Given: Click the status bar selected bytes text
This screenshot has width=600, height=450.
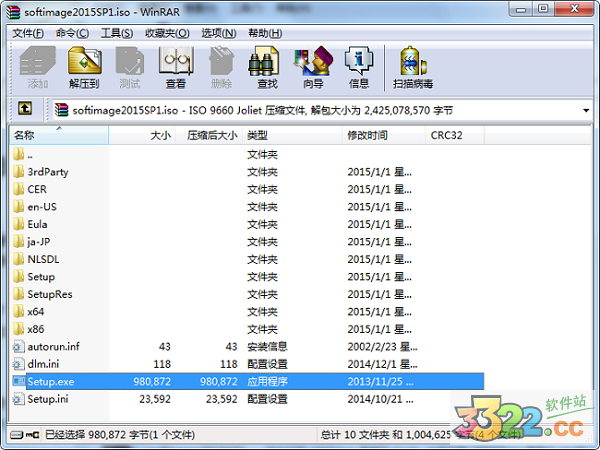Looking at the screenshot, I should [x=120, y=435].
